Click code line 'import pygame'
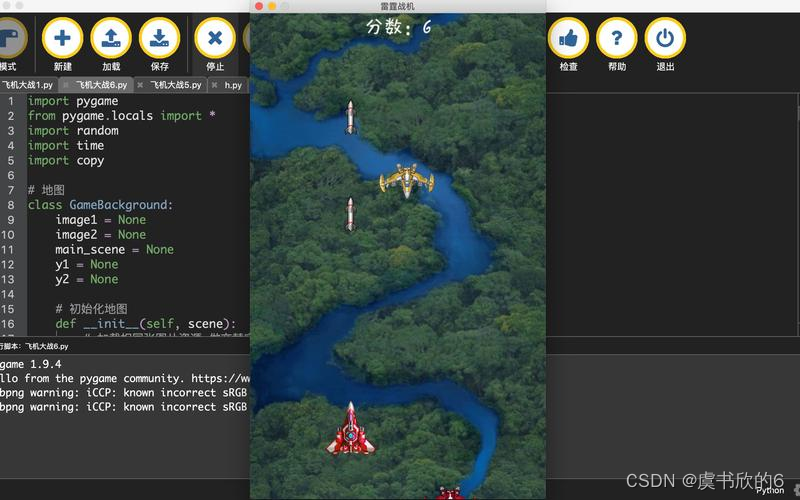The height and width of the screenshot is (500, 800). click(73, 101)
